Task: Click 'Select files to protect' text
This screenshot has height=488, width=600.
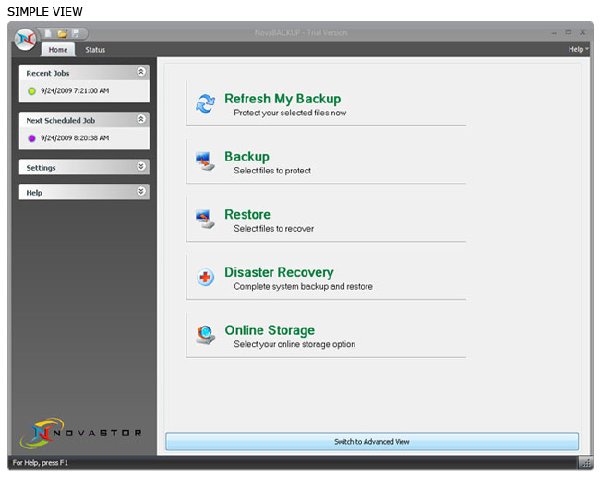Action: [x=272, y=171]
